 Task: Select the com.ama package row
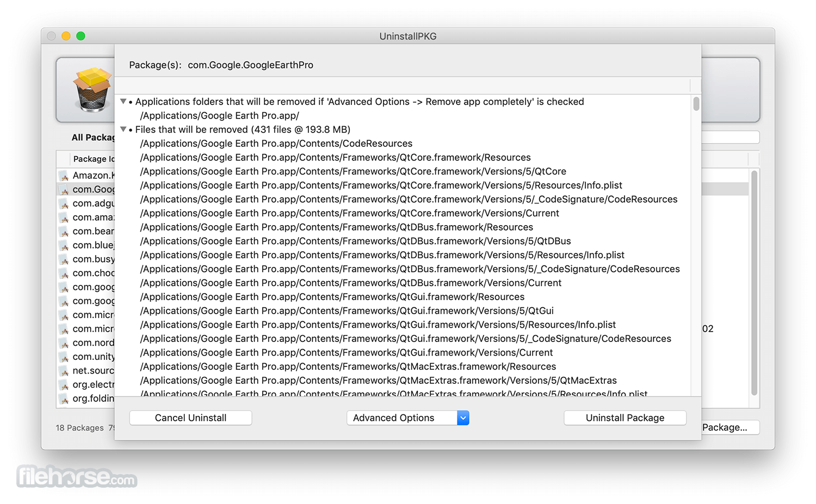(x=86, y=217)
